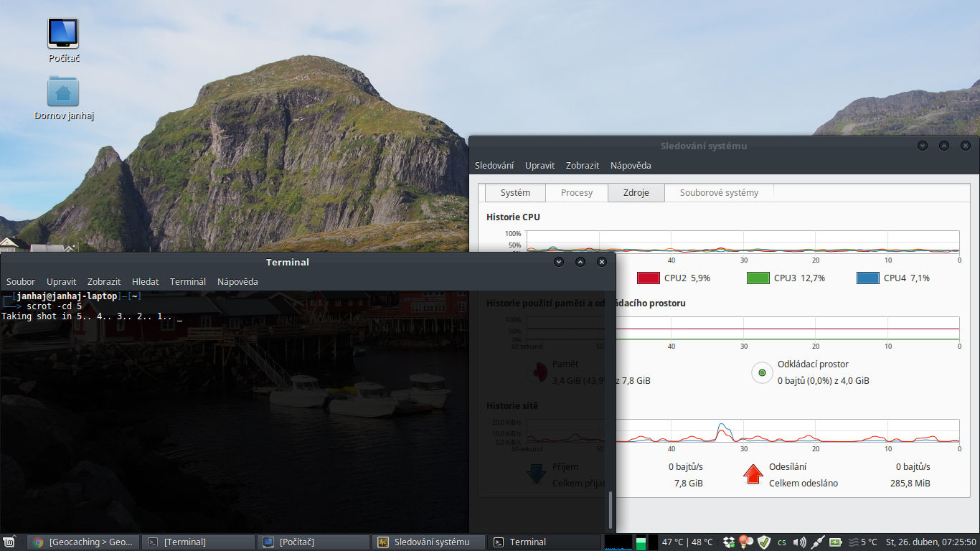
Task: Click the CPU3 12,7% label
Action: (x=799, y=278)
